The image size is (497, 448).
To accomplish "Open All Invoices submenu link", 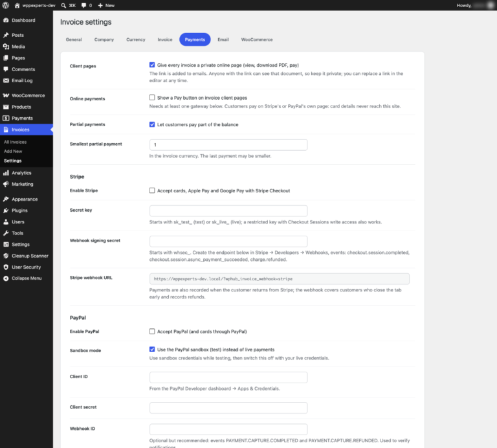I will pos(16,142).
